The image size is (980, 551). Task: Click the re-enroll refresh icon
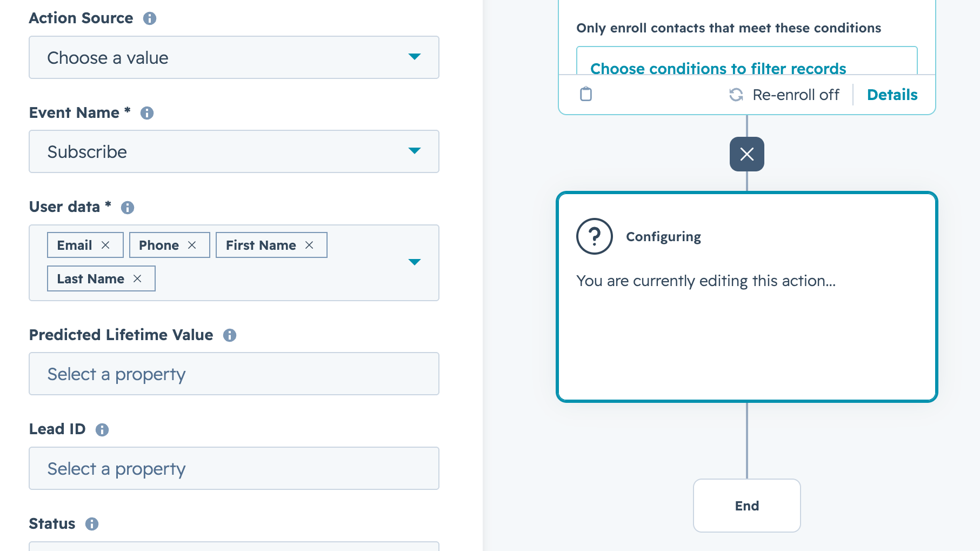coord(736,95)
